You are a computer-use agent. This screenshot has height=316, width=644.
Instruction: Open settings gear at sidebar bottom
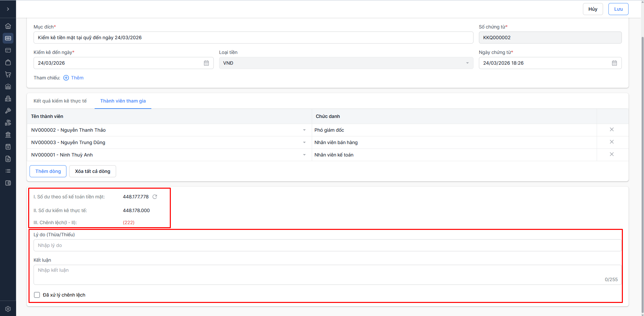coord(8,309)
